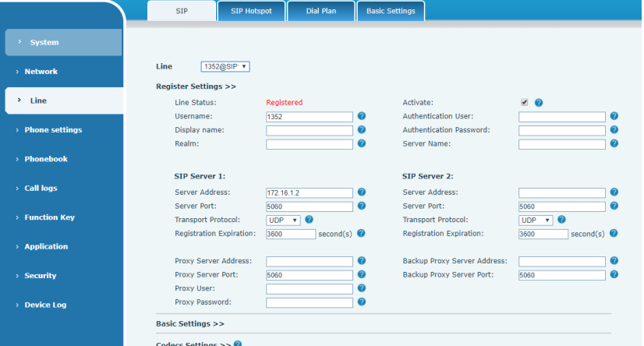Open SIP Server 1 Transport Protocol dropdown
The height and width of the screenshot is (346, 644).
(x=284, y=221)
